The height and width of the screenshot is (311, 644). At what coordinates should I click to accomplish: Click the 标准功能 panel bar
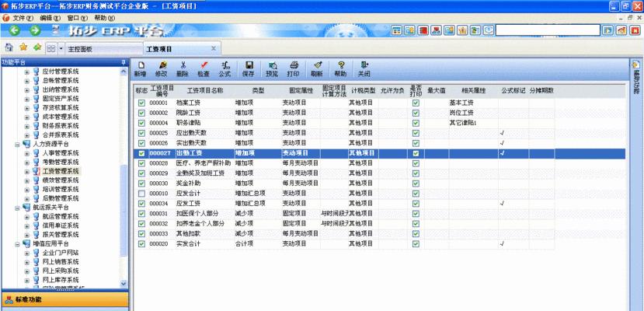[64, 299]
